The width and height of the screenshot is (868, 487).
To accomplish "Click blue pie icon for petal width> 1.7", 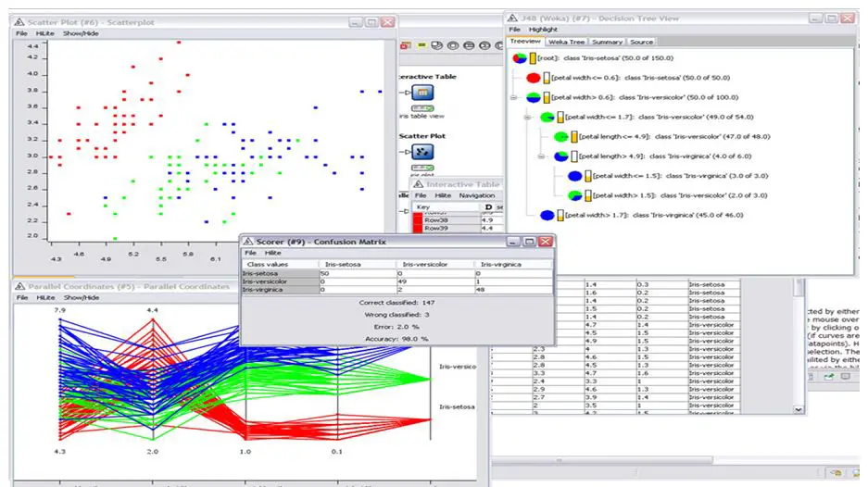I will [547, 216].
